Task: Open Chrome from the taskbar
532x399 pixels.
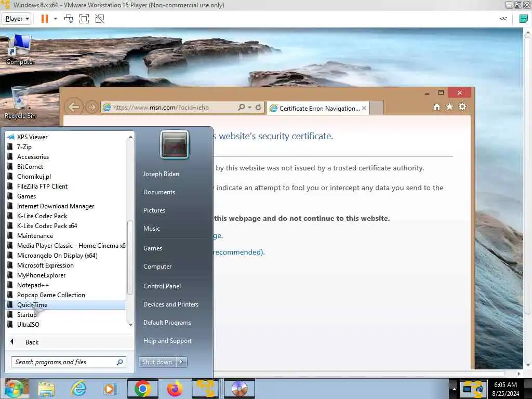Action: point(142,389)
